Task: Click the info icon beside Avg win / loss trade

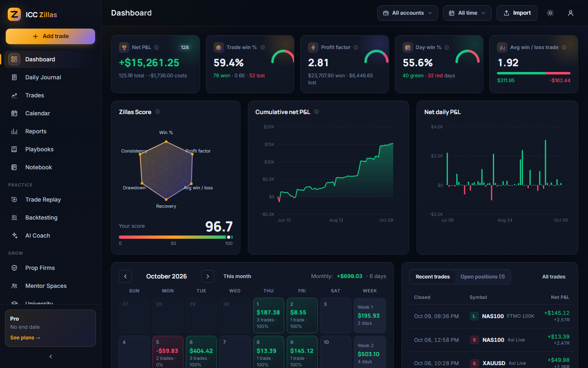Action: (x=564, y=47)
